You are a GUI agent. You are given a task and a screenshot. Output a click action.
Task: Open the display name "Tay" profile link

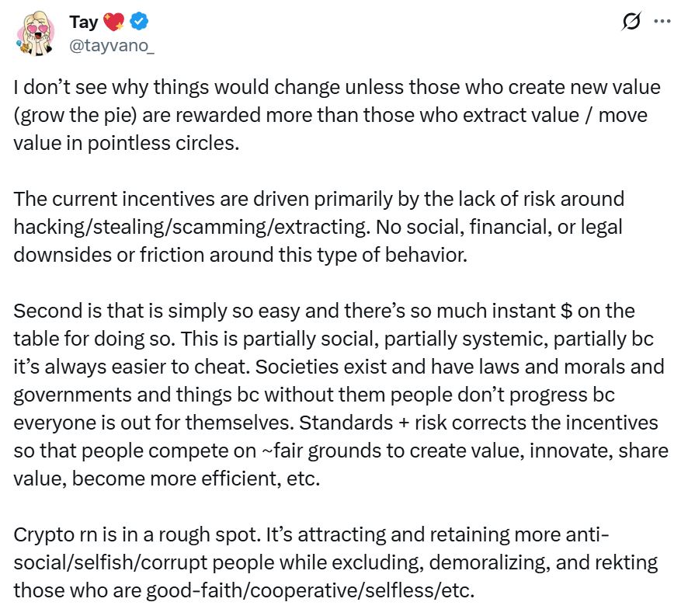pos(83,23)
